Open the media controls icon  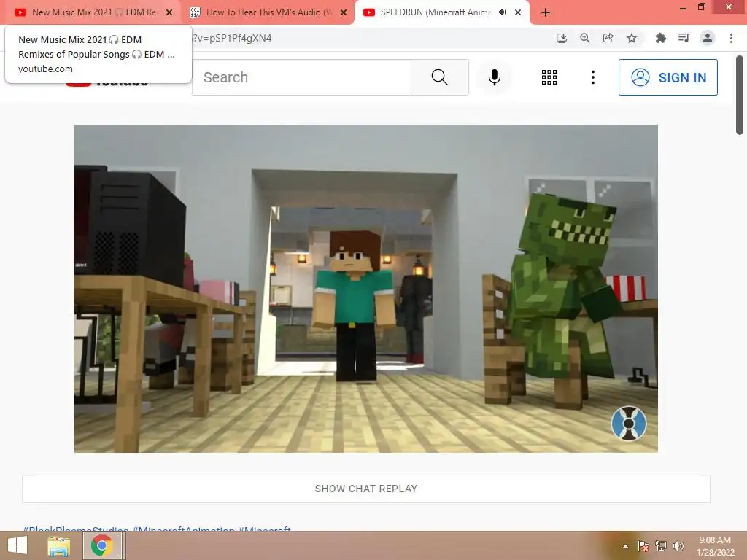[684, 38]
